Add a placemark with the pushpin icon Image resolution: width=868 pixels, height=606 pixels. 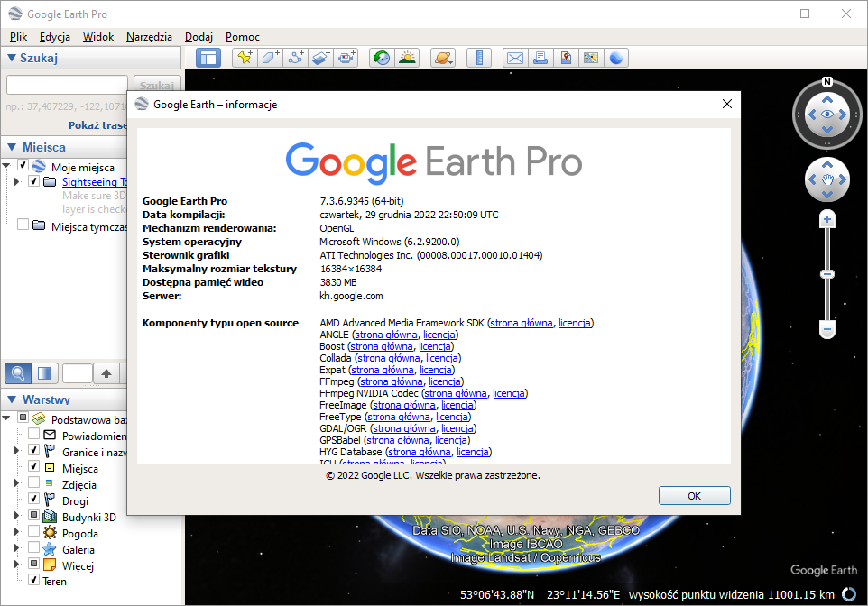tap(245, 58)
